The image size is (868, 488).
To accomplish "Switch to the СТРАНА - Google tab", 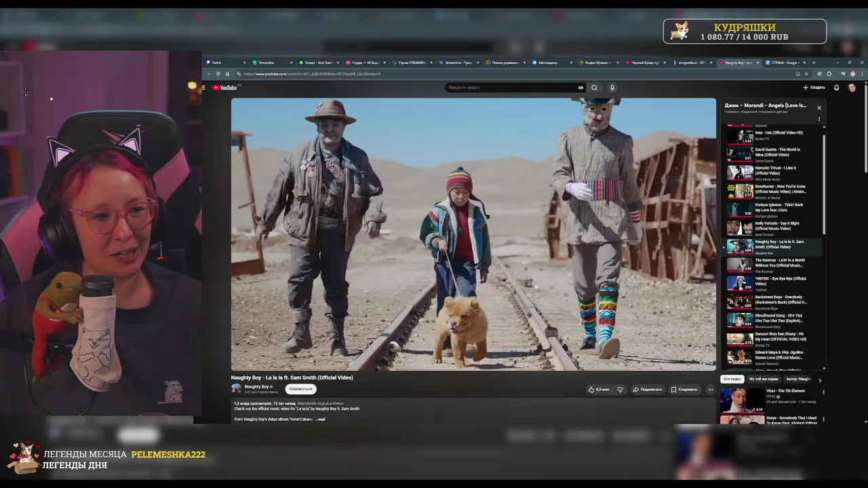I will click(x=785, y=62).
